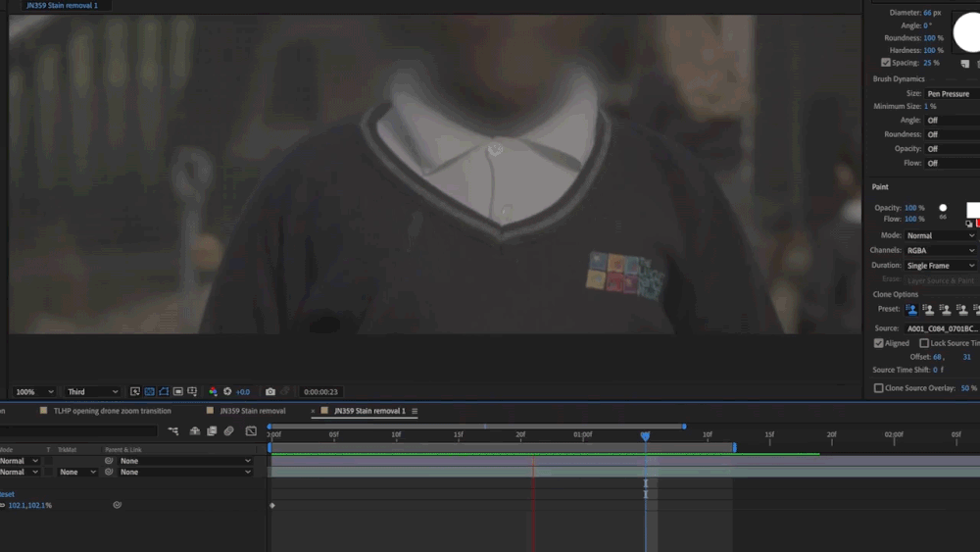Image resolution: width=980 pixels, height=552 pixels.
Task: Select JN359 Stain removal 1 viewer tab
Action: pyautogui.click(x=62, y=5)
